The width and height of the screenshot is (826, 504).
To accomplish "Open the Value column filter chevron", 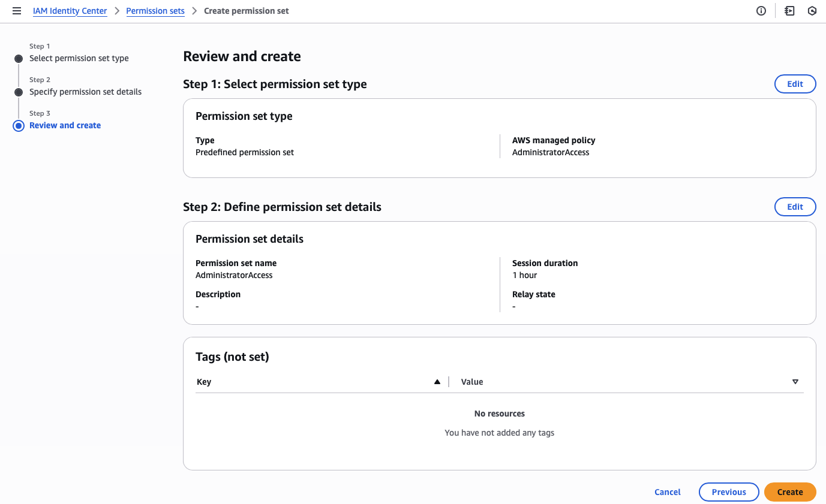I will pos(795,381).
